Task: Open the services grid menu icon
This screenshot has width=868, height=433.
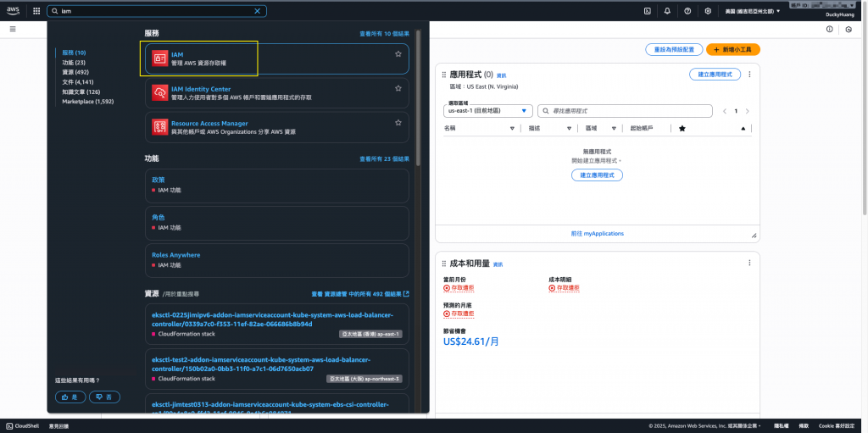Action: [36, 11]
